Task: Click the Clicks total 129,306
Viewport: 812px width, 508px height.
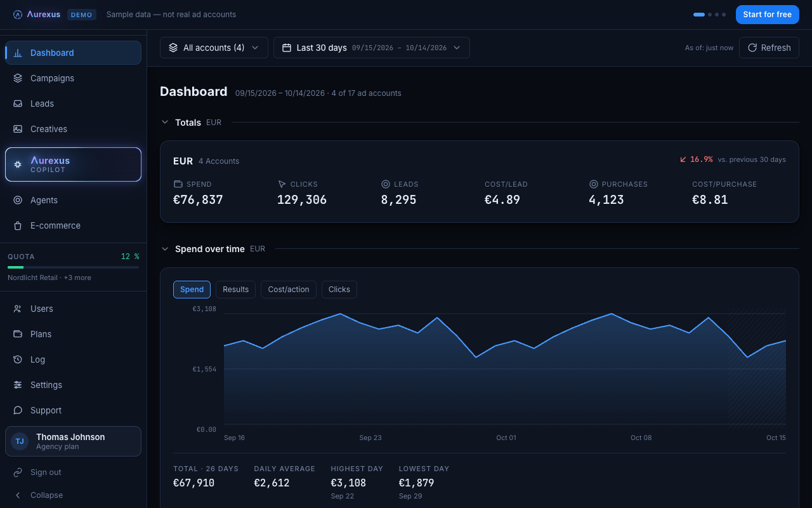Action: click(302, 200)
